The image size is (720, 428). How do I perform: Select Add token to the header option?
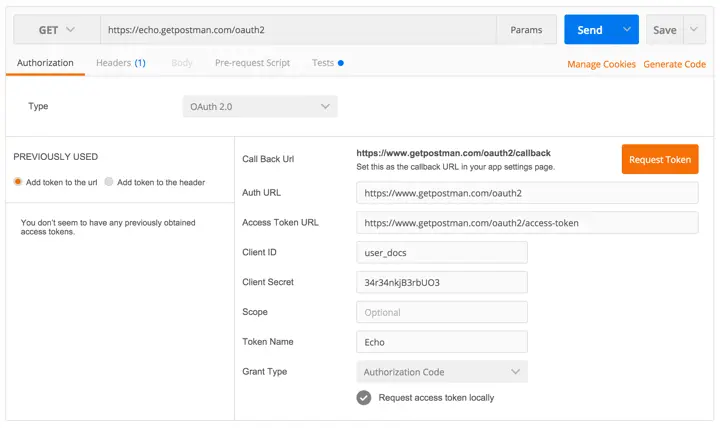click(109, 182)
